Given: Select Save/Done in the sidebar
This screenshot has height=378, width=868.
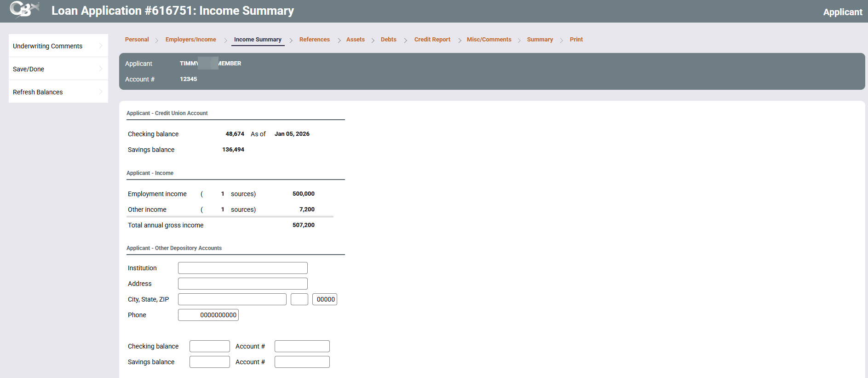Looking at the screenshot, I should 29,69.
